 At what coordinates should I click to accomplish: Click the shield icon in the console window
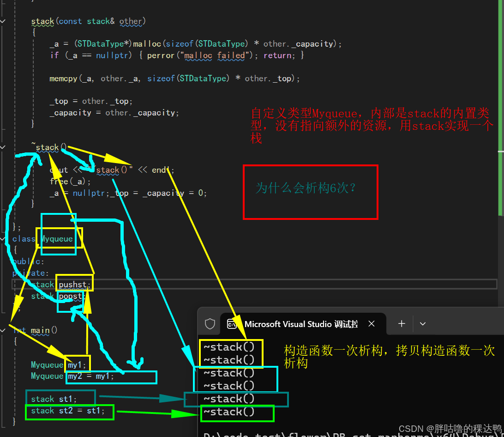[210, 324]
